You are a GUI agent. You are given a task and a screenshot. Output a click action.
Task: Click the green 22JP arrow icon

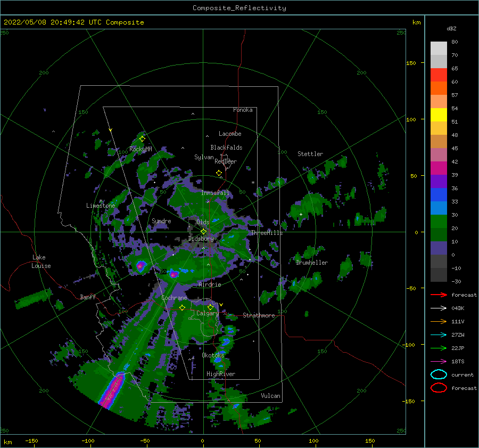439,348
